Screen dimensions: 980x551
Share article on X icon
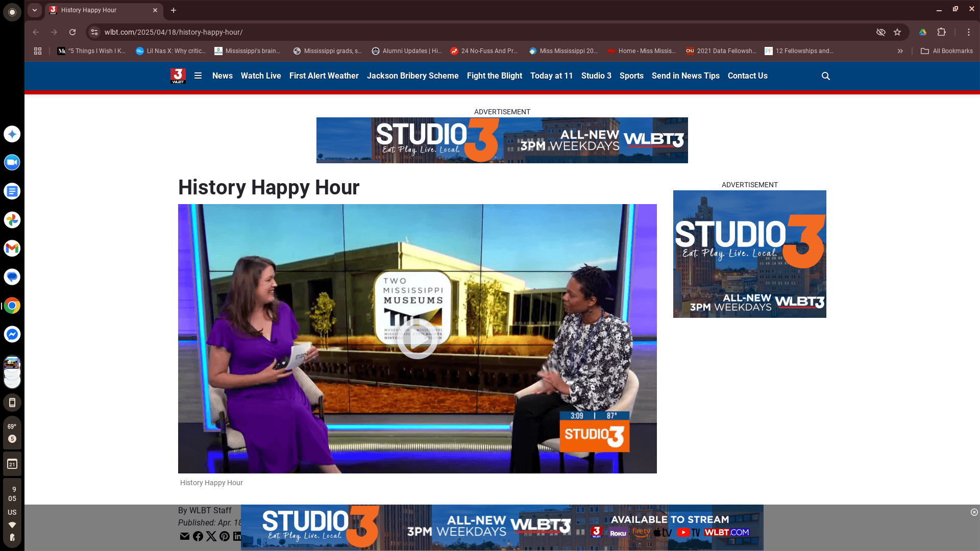click(x=211, y=536)
